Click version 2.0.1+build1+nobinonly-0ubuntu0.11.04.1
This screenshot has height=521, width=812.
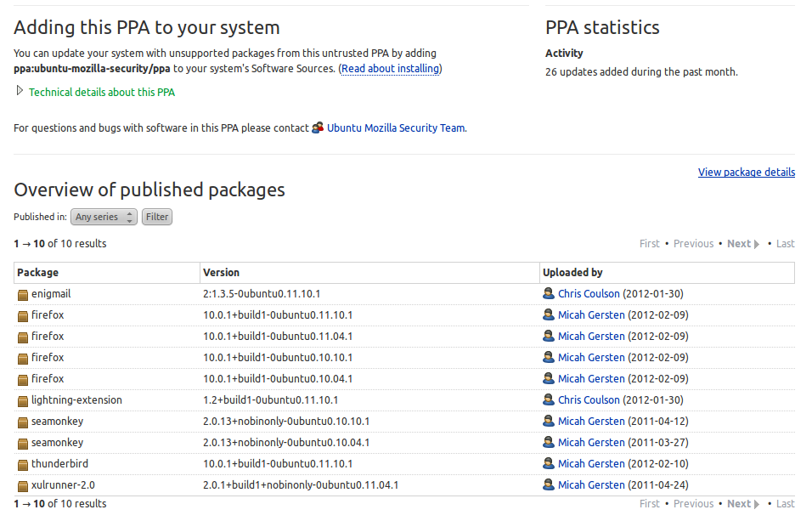click(x=301, y=485)
